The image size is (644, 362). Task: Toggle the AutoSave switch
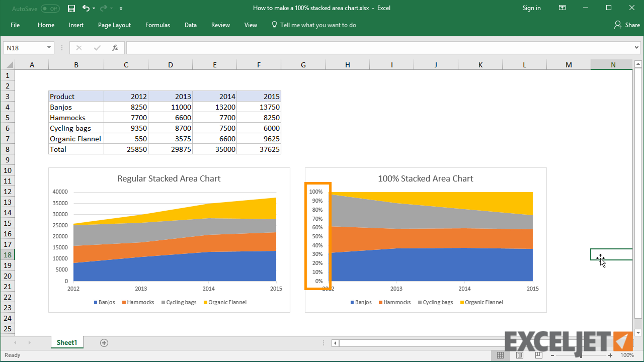click(x=50, y=9)
